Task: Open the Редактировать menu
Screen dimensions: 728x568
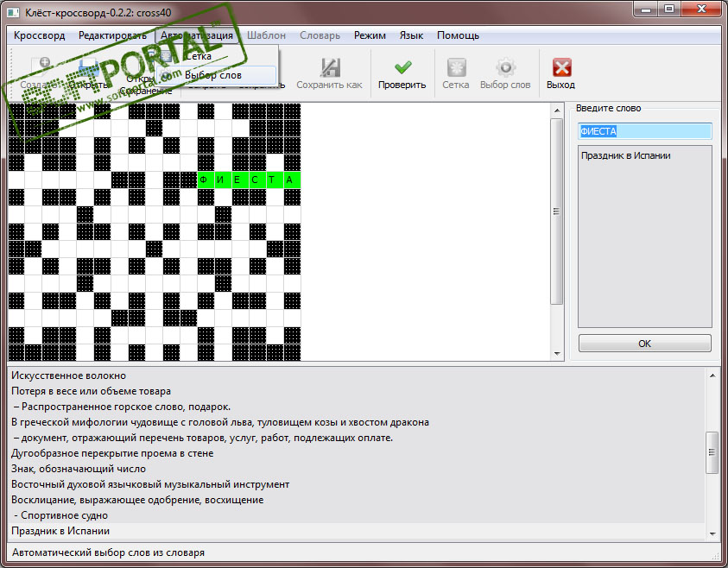Action: pos(112,35)
